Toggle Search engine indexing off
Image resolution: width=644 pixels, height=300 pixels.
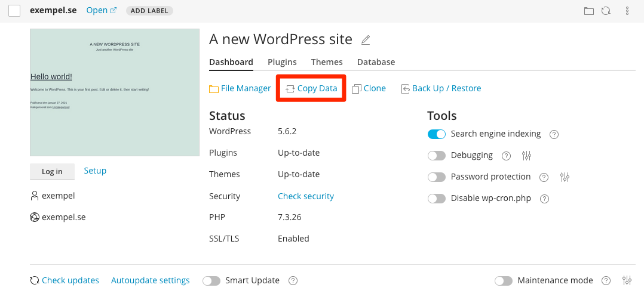pos(437,134)
